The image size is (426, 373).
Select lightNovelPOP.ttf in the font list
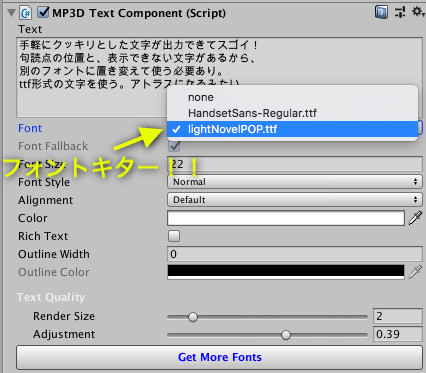point(292,129)
